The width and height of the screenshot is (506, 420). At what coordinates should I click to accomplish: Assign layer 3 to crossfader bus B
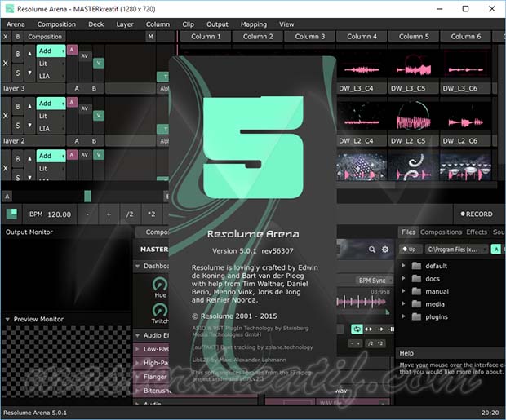tap(94, 88)
